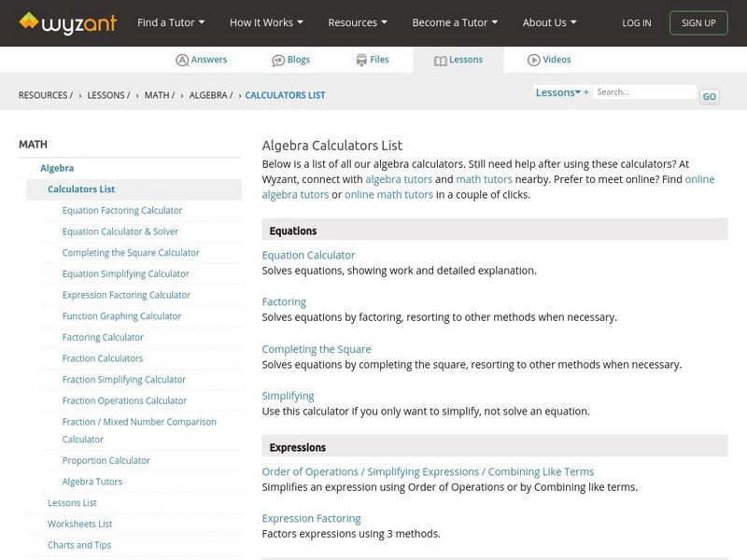Viewport: 747px width, 560px height.
Task: Select Function Graphing Calculator in sidebar
Action: [x=121, y=316]
